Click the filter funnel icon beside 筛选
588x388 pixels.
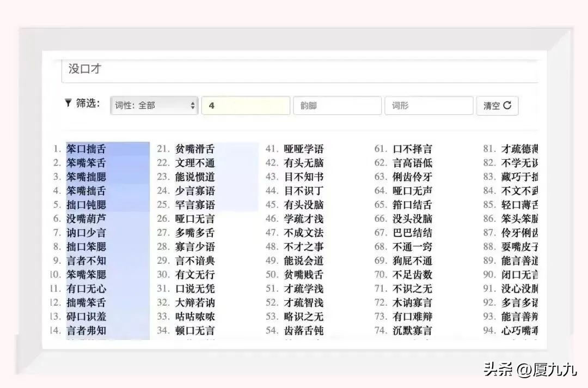(68, 102)
